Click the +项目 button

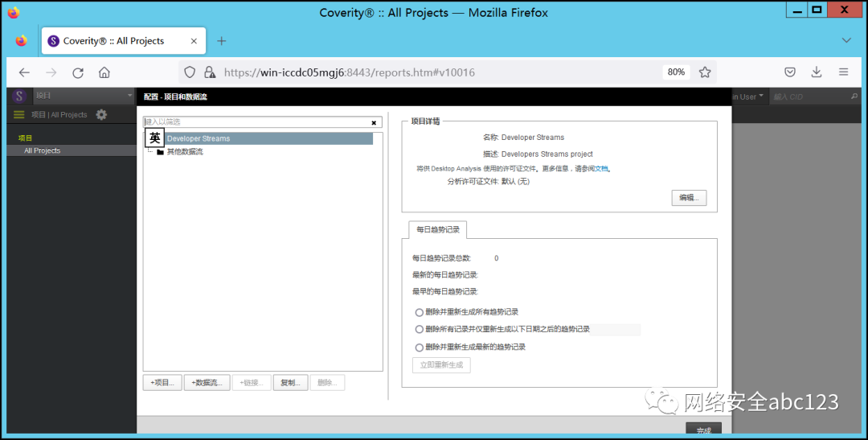pyautogui.click(x=162, y=383)
